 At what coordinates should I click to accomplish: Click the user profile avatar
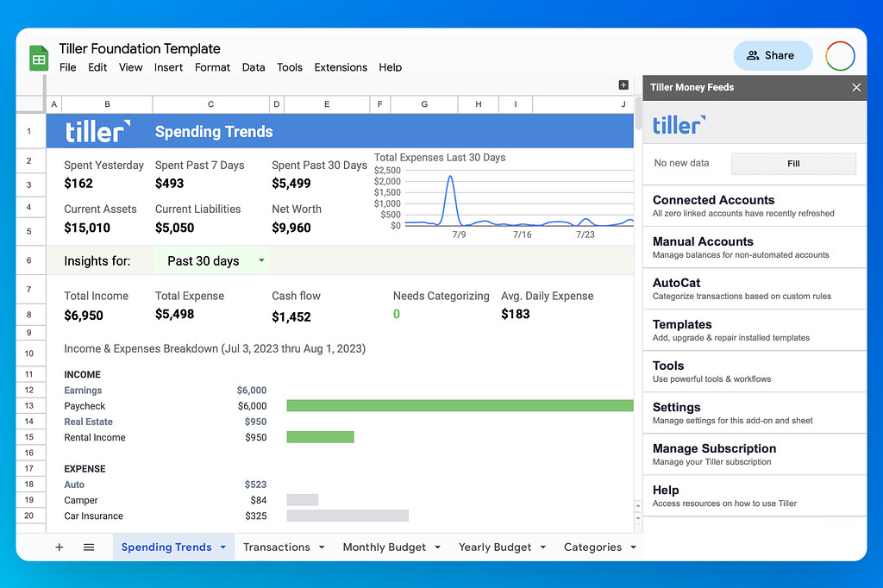point(839,55)
